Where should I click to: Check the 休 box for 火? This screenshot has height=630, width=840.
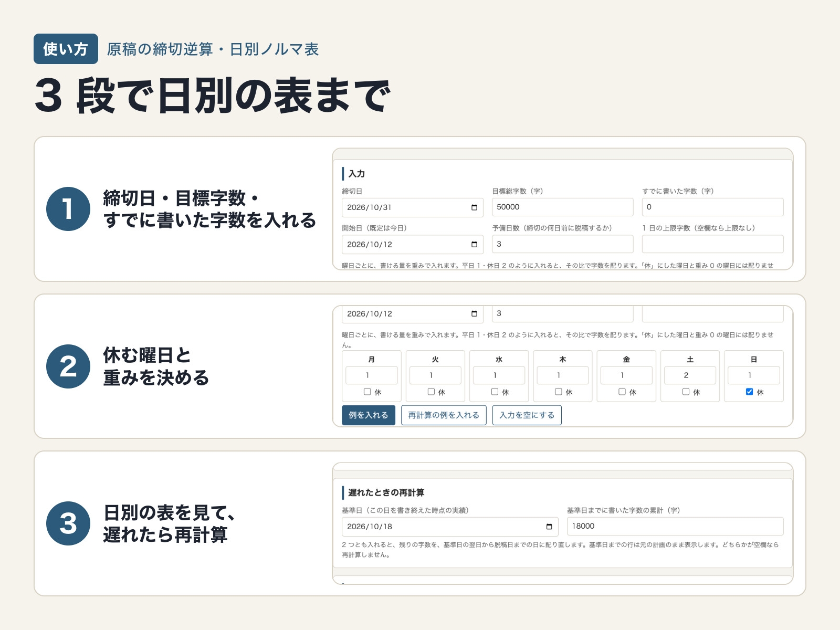(x=431, y=392)
